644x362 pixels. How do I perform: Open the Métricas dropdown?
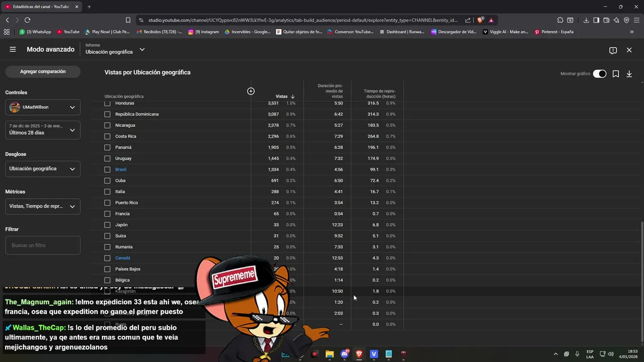click(43, 206)
